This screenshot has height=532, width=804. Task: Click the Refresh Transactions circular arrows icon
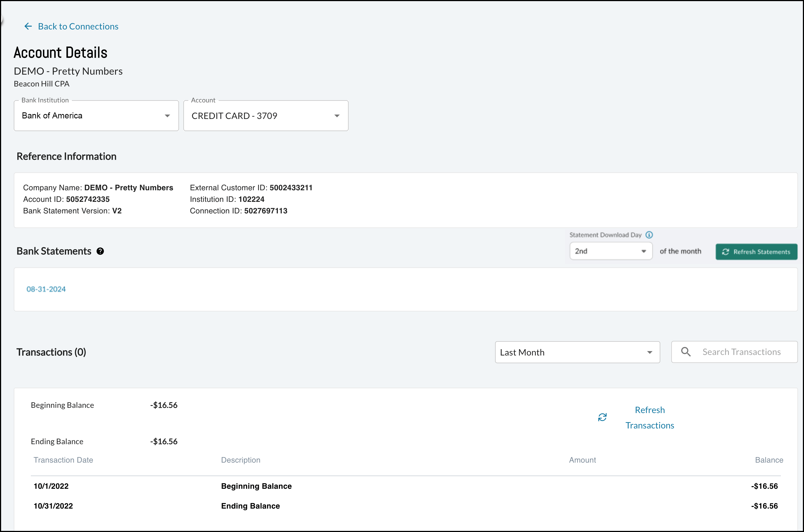click(602, 417)
